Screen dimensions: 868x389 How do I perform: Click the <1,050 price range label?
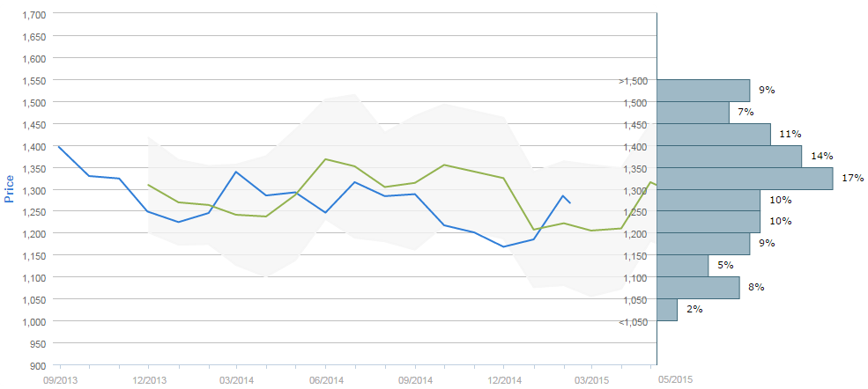click(x=633, y=322)
